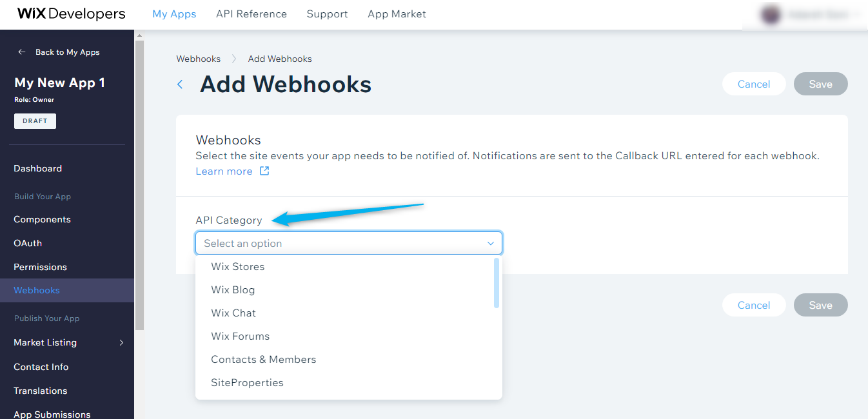The width and height of the screenshot is (868, 419).
Task: Open the Learn more link
Action: click(224, 171)
